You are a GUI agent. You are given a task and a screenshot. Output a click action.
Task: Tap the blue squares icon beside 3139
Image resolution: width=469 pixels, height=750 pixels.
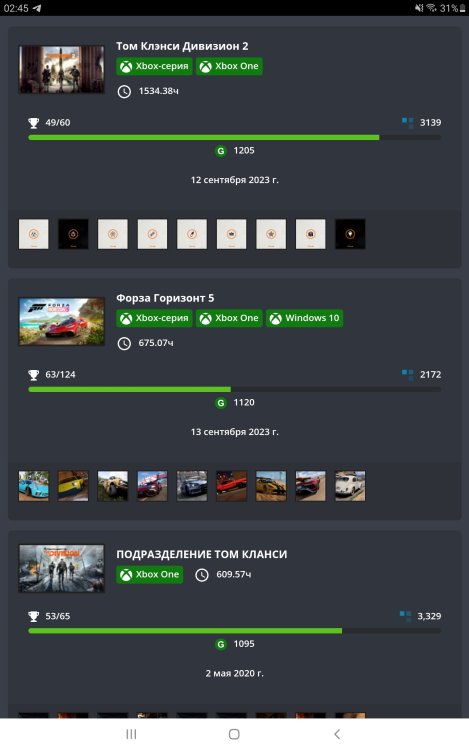(408, 123)
